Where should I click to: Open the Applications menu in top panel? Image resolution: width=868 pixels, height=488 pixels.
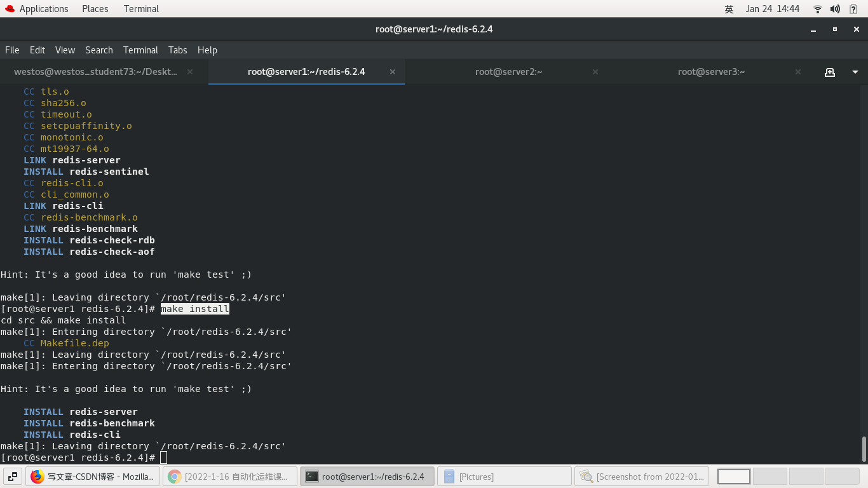[36, 9]
